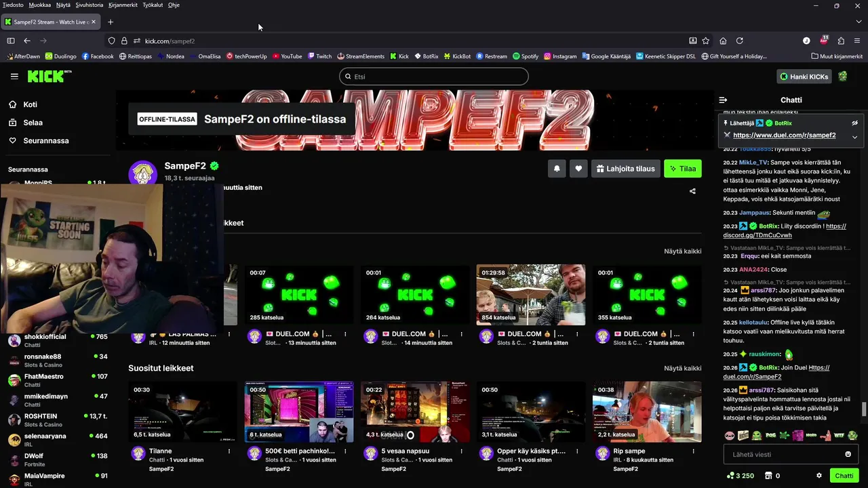Open shokkiofficial channel in sidebar
Screen dimensions: 868x488
[x=58, y=340]
